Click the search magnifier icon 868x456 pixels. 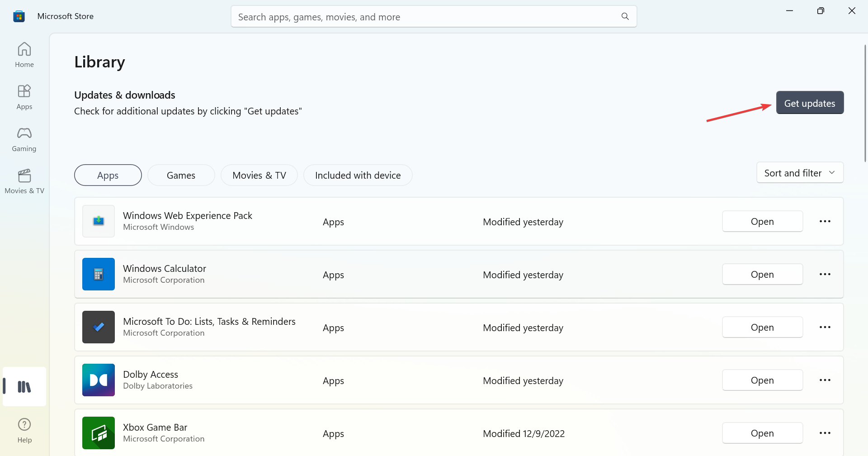point(625,17)
